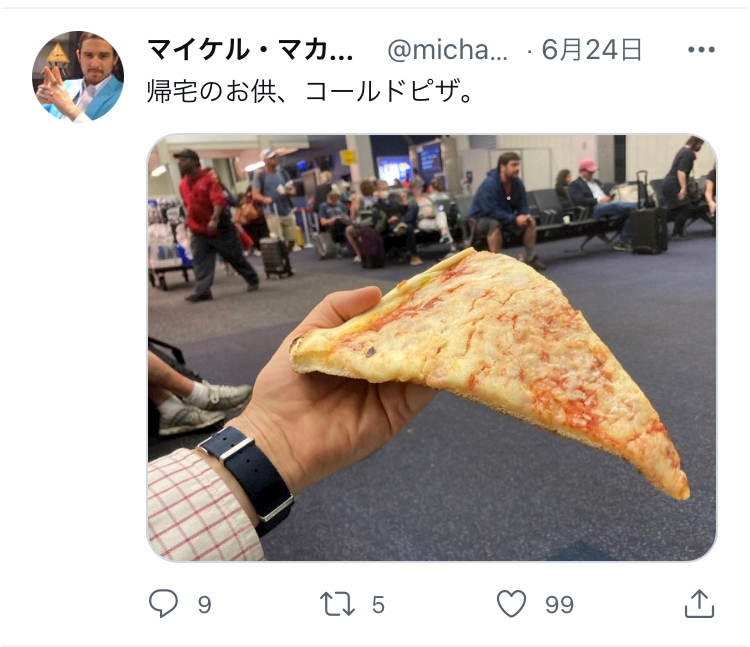This screenshot has width=750, height=647.
Task: Open the attached pizza photo
Action: pos(431,348)
